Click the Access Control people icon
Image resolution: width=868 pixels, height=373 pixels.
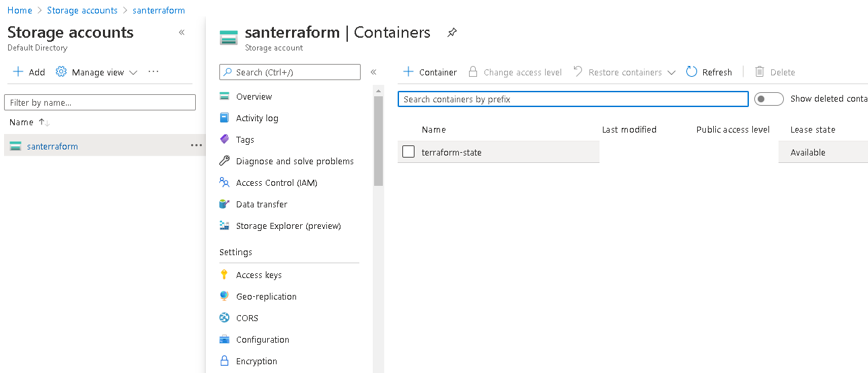[225, 182]
